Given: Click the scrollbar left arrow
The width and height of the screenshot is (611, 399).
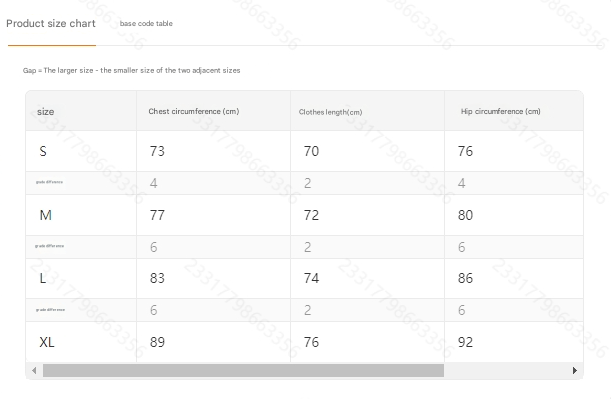Looking at the screenshot, I should pyautogui.click(x=34, y=371).
